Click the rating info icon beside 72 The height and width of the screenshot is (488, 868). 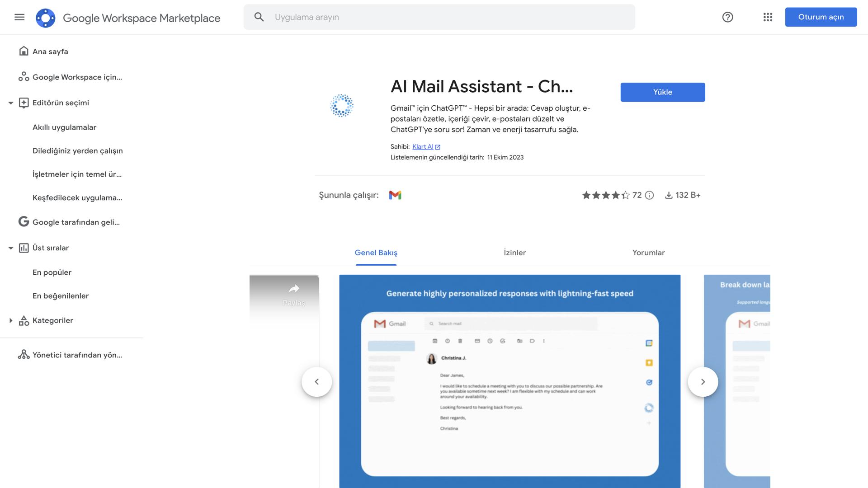(x=649, y=195)
